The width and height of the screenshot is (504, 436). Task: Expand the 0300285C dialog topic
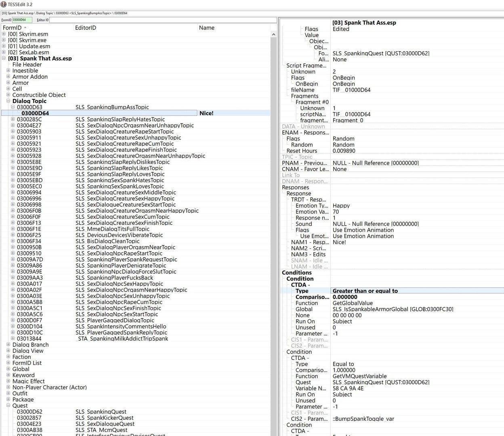13,119
